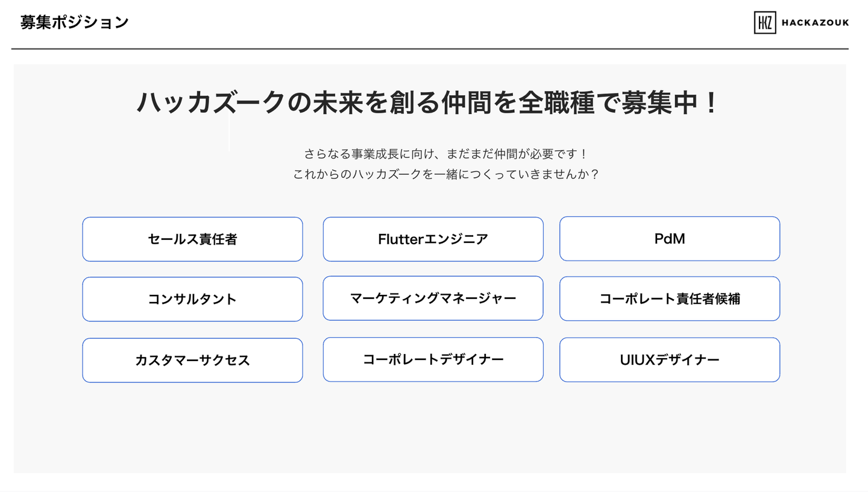The height and width of the screenshot is (492, 868).
Task: Click the HKZ square logo icon
Action: (764, 23)
